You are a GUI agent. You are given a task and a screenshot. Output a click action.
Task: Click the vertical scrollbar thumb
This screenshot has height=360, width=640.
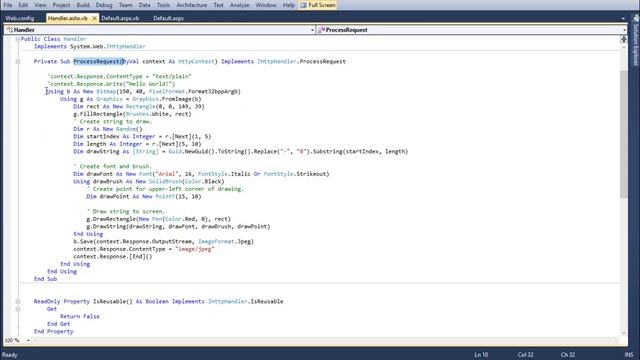coord(624,134)
